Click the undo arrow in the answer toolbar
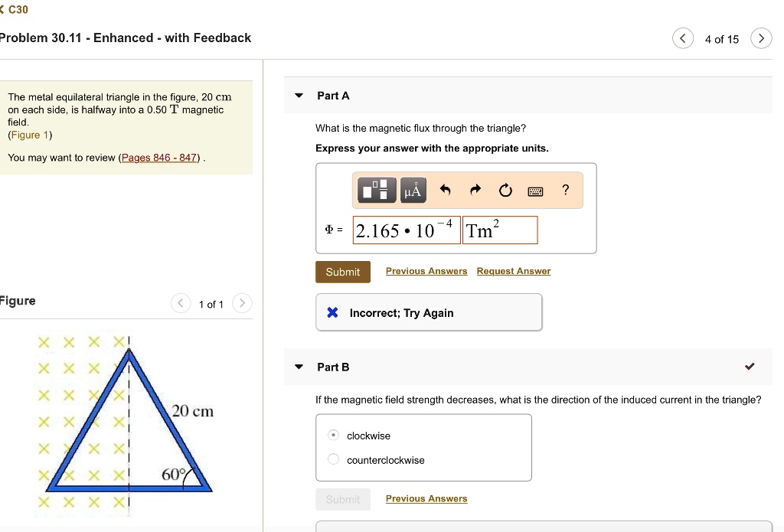The height and width of the screenshot is (532, 784). coord(445,190)
